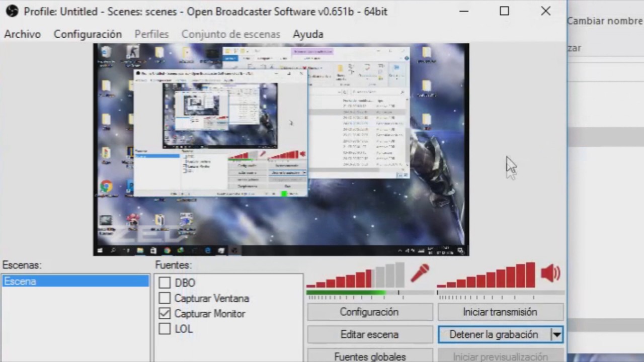This screenshot has height=362, width=644.
Task: Open the Configuración menu
Action: pyautogui.click(x=88, y=34)
